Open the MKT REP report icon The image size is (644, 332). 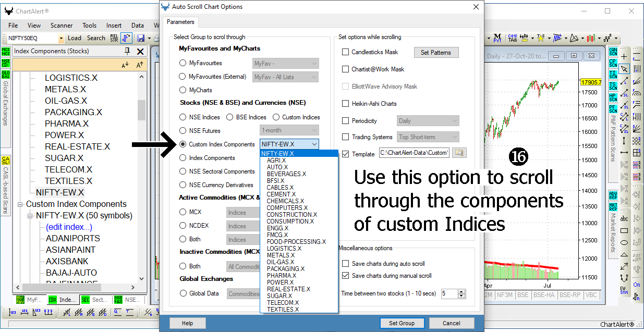(x=613, y=207)
